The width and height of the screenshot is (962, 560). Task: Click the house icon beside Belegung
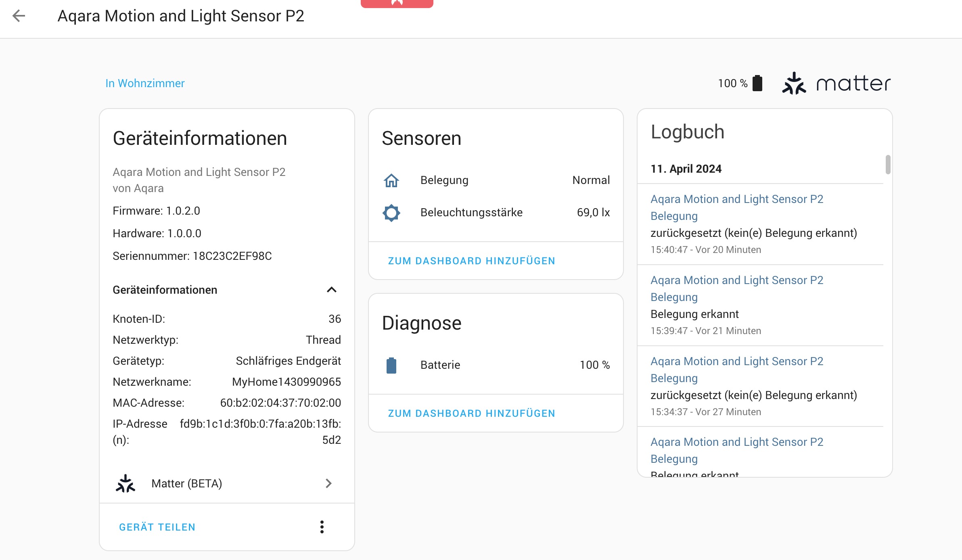tap(391, 180)
